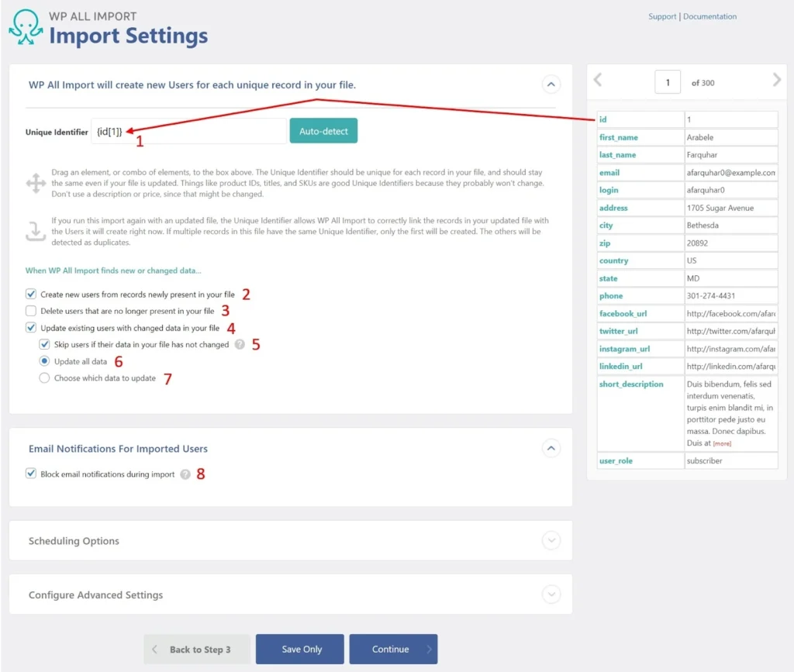Click the WP All Import octopus logo
This screenshot has height=672, width=794.
(26, 27)
